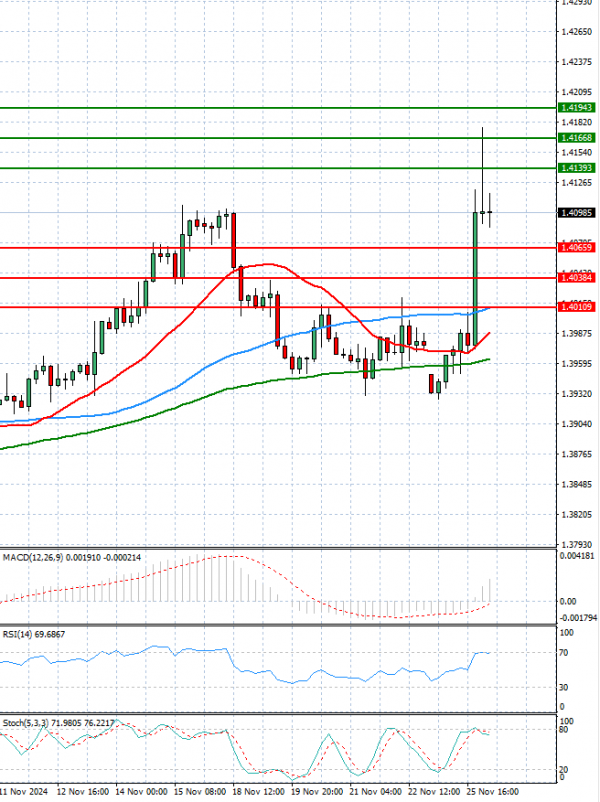Click the 1.39320 price scale value
The width and height of the screenshot is (600, 802).
(576, 394)
